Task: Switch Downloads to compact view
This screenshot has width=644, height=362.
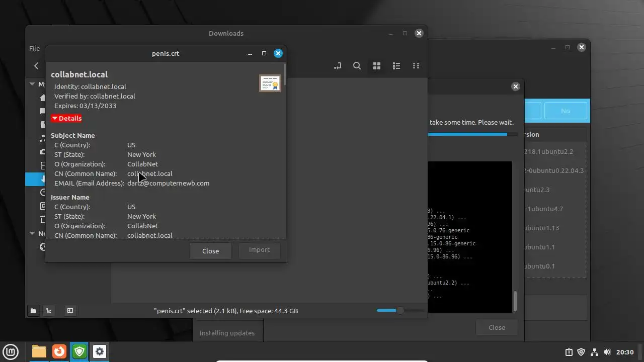Action: (x=416, y=66)
